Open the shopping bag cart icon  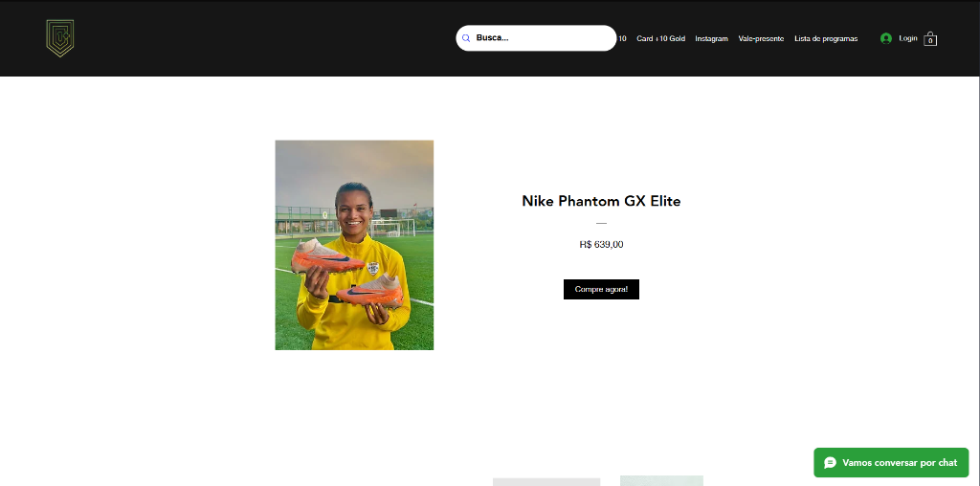pos(930,38)
